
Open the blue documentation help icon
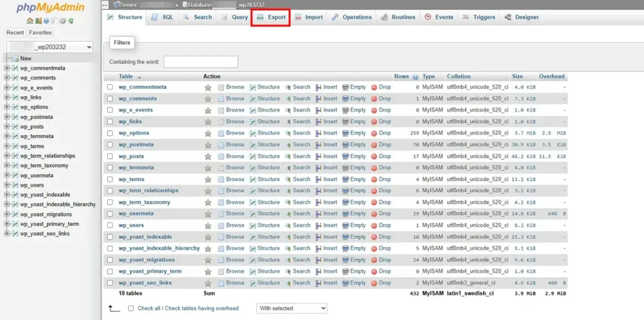[46, 21]
